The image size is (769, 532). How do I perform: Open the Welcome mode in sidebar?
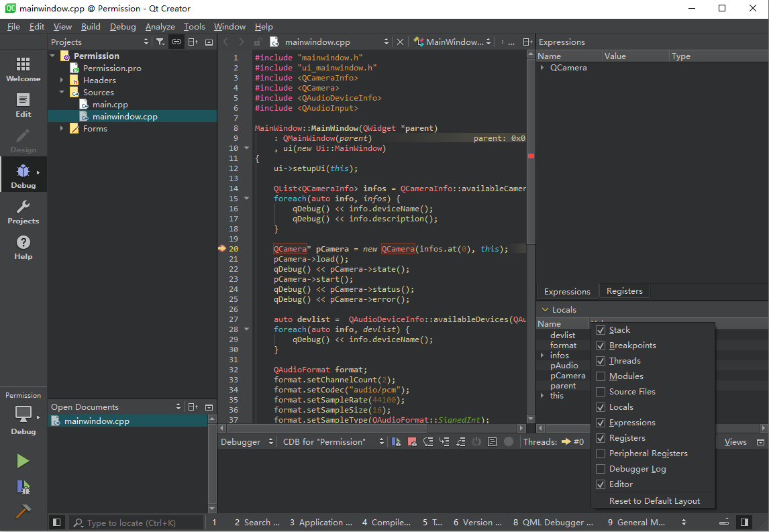pos(23,69)
